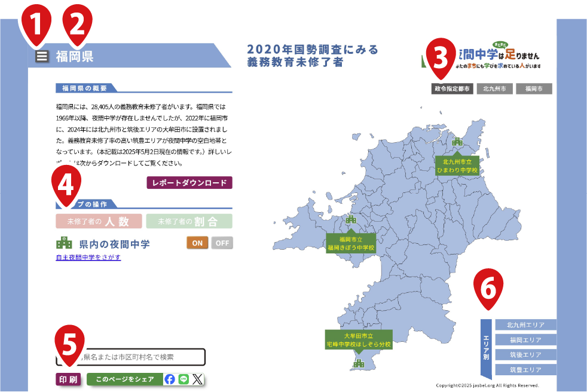
Task: Click the school building icon beside 県内の夜間中学
Action: point(64,244)
